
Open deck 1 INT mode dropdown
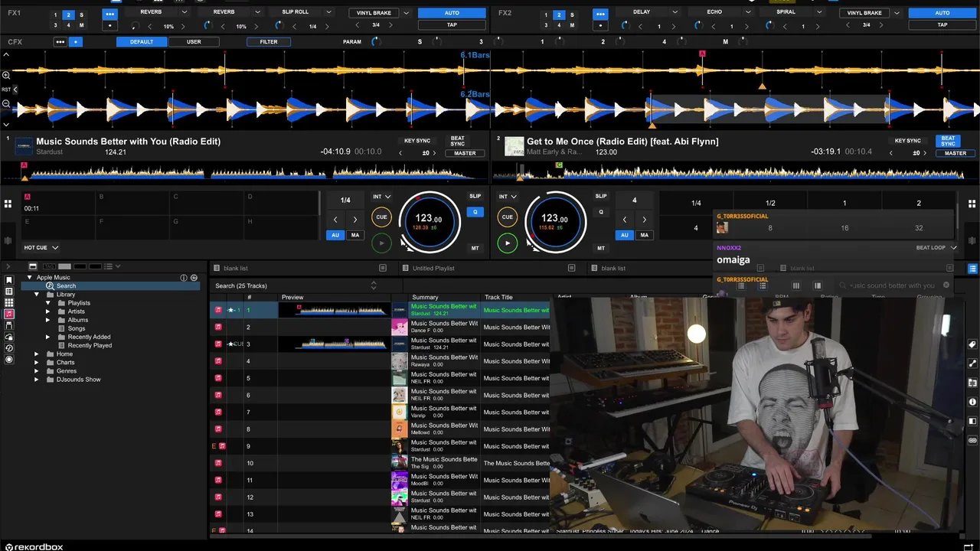[381, 197]
